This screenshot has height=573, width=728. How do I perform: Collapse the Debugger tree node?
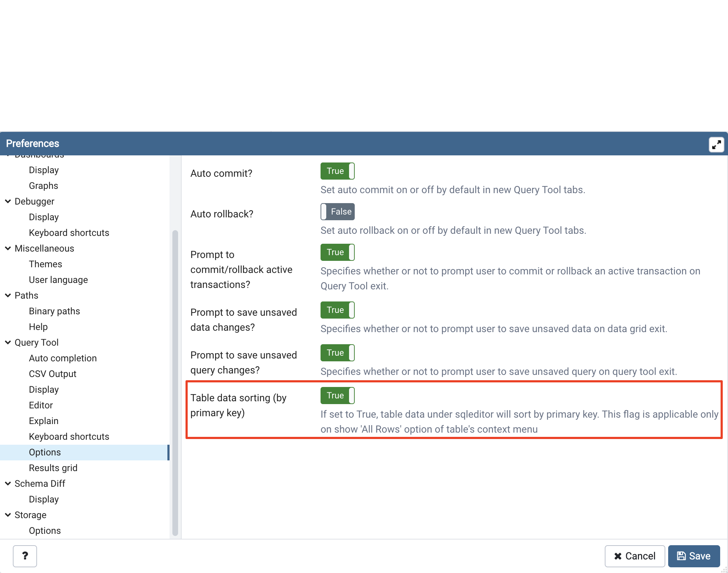point(8,201)
